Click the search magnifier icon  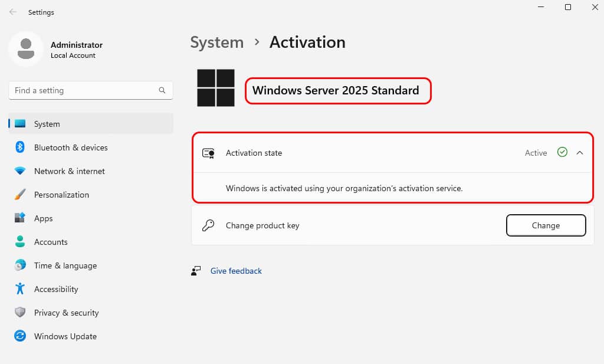(162, 90)
